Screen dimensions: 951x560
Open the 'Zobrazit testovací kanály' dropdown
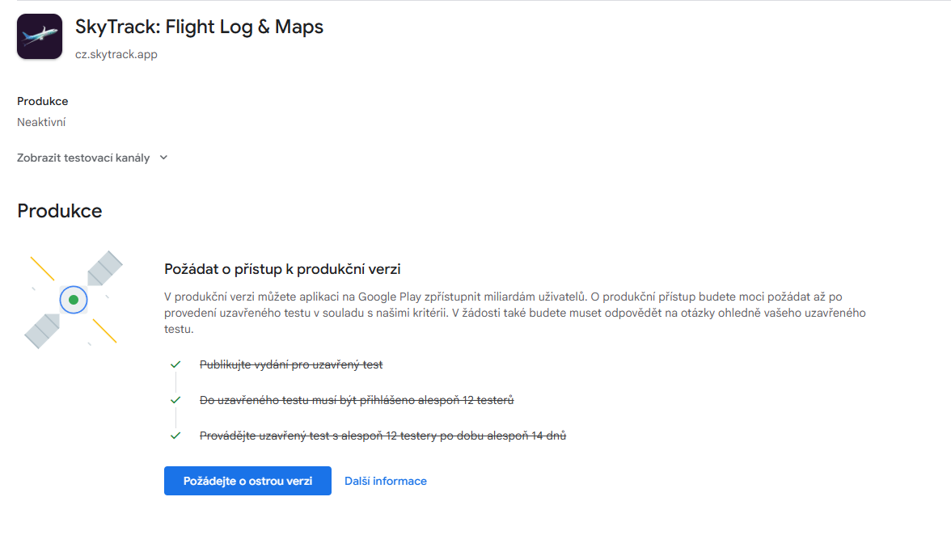tap(83, 158)
